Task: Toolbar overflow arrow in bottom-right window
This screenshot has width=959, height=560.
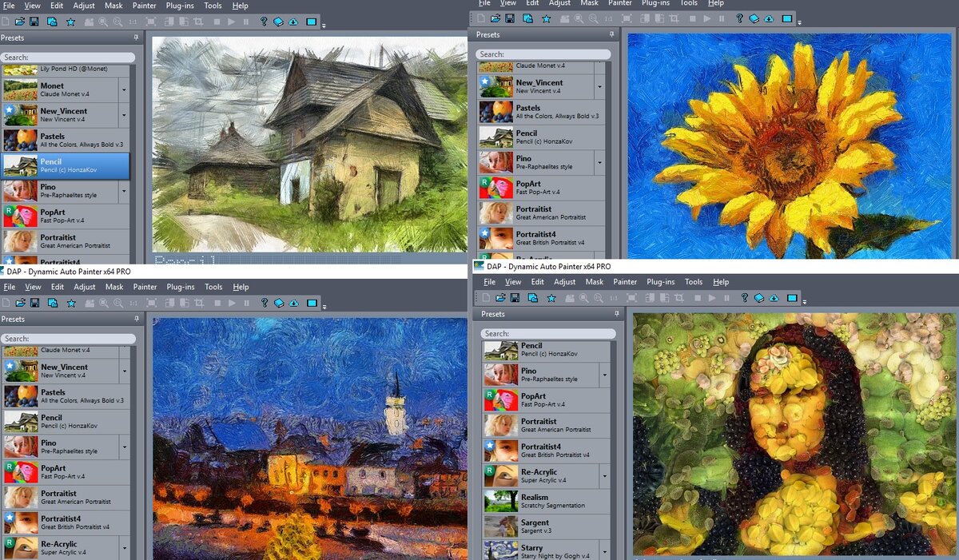Action: click(x=804, y=303)
